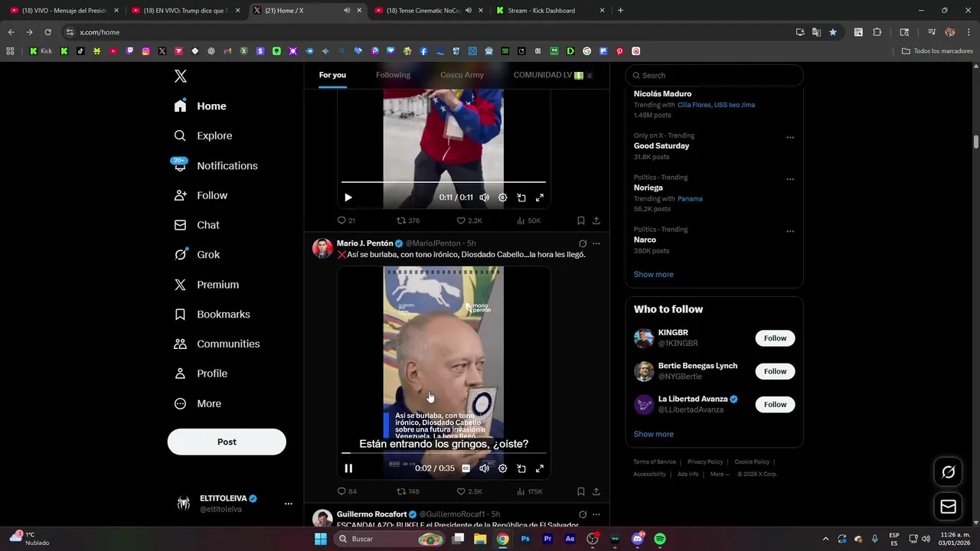Repost the post with 376 reposts
Image resolution: width=980 pixels, height=551 pixels.
pos(408,220)
